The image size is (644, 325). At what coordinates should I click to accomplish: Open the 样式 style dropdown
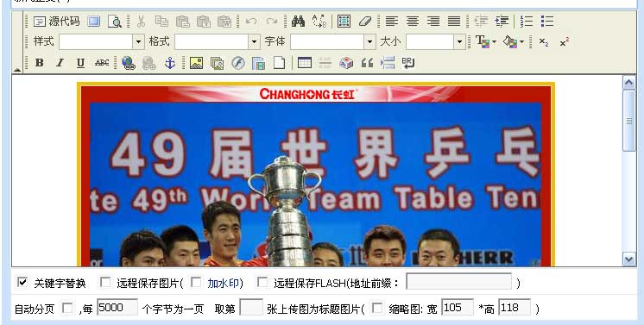point(138,41)
